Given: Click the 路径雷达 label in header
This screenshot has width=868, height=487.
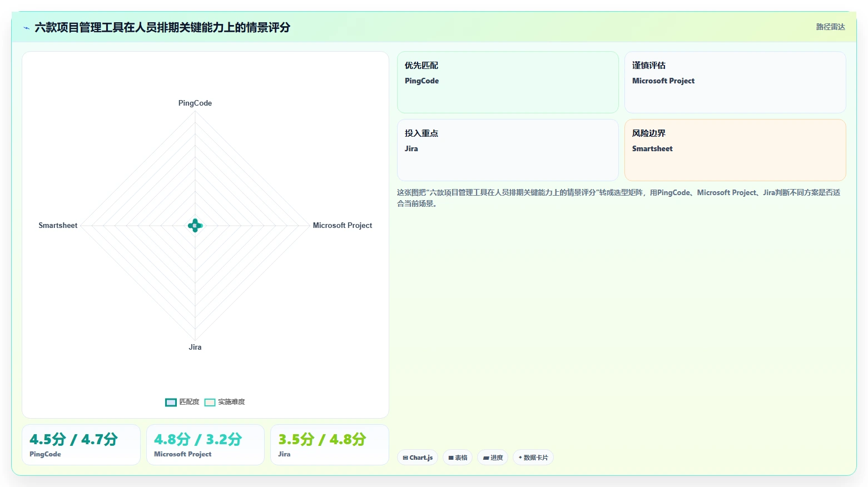Looking at the screenshot, I should (830, 27).
